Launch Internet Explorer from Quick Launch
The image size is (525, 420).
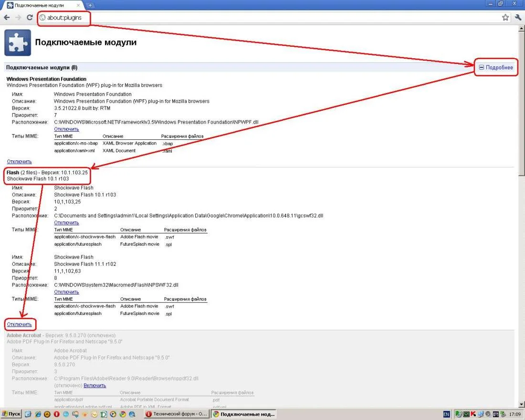click(38, 414)
